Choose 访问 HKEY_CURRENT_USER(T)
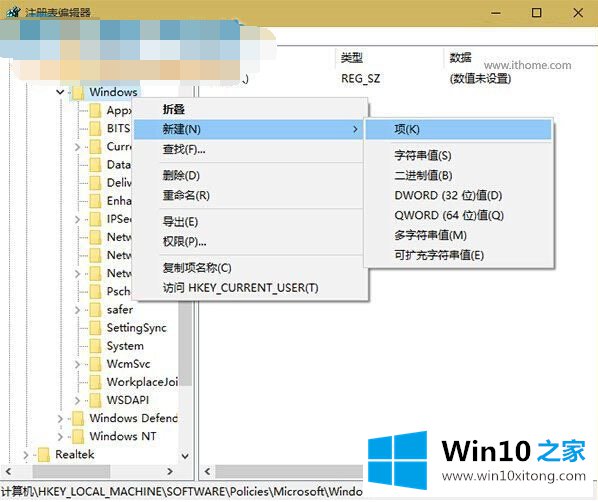This screenshot has width=598, height=502. [248, 288]
